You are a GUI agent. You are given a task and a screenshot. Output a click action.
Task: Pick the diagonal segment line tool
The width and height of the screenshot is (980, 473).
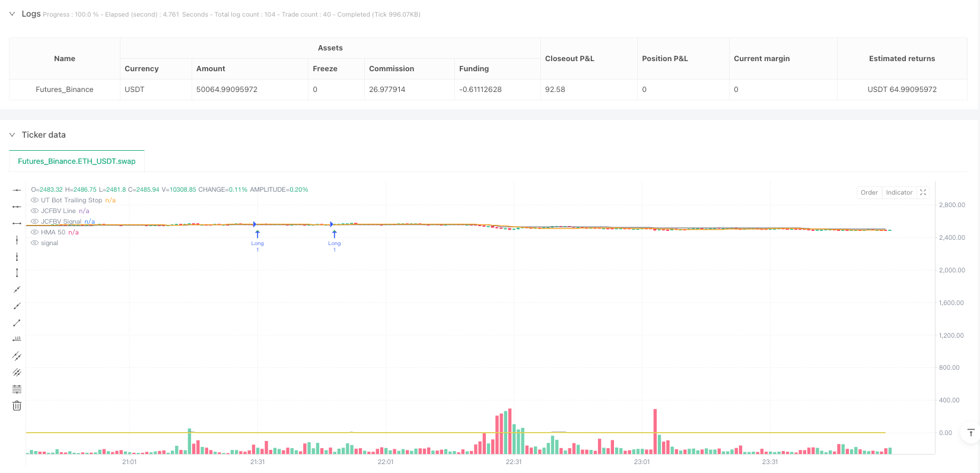click(17, 323)
